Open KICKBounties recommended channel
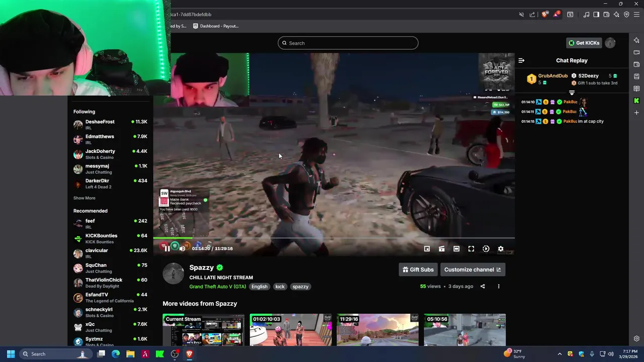Screen dimensions: 644x362 coord(110,238)
